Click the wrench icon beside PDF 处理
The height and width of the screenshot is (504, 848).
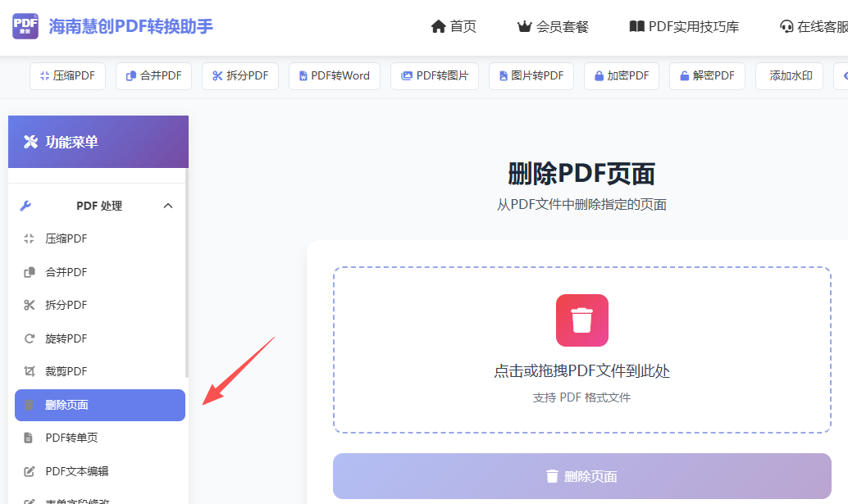(x=25, y=206)
